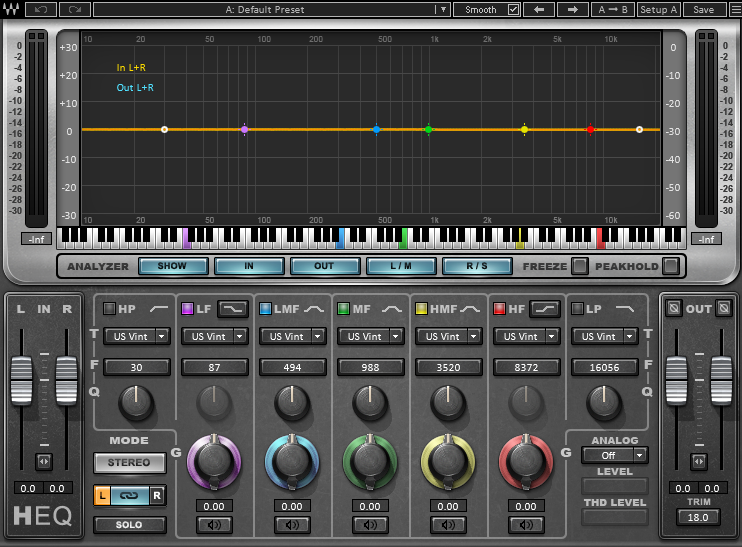Toggle the analyzer Freeze button
This screenshot has width=742, height=547.
(579, 266)
